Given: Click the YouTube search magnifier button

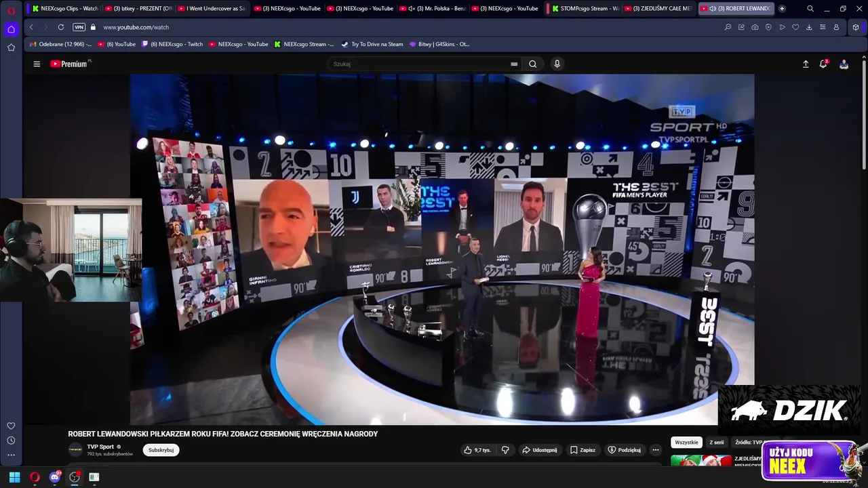Looking at the screenshot, I should coord(533,64).
